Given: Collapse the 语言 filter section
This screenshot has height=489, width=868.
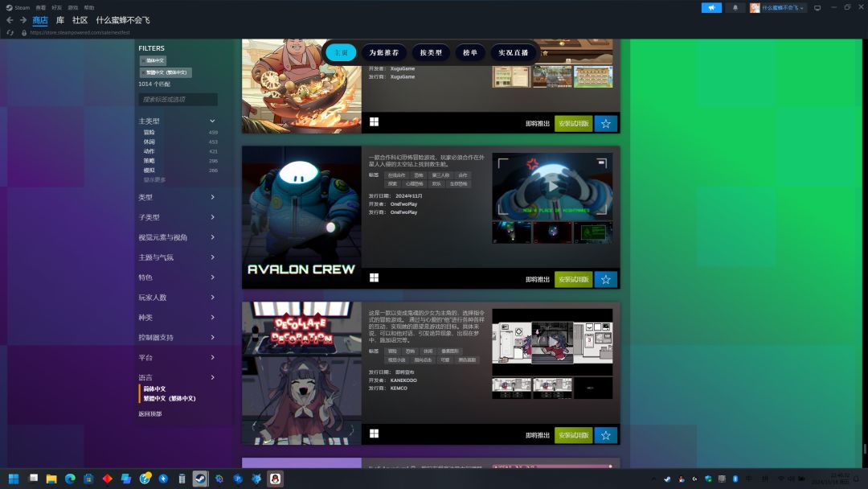Looking at the screenshot, I should click(x=178, y=377).
